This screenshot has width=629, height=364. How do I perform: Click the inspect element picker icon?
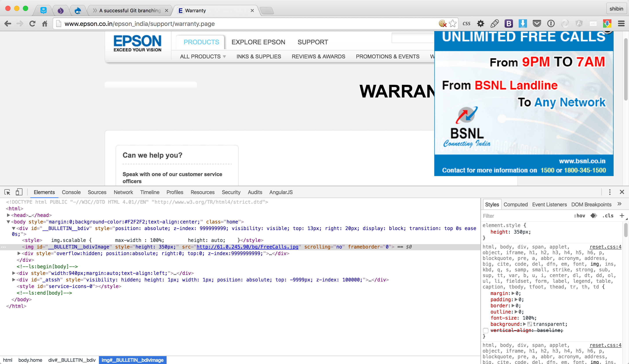coord(7,192)
